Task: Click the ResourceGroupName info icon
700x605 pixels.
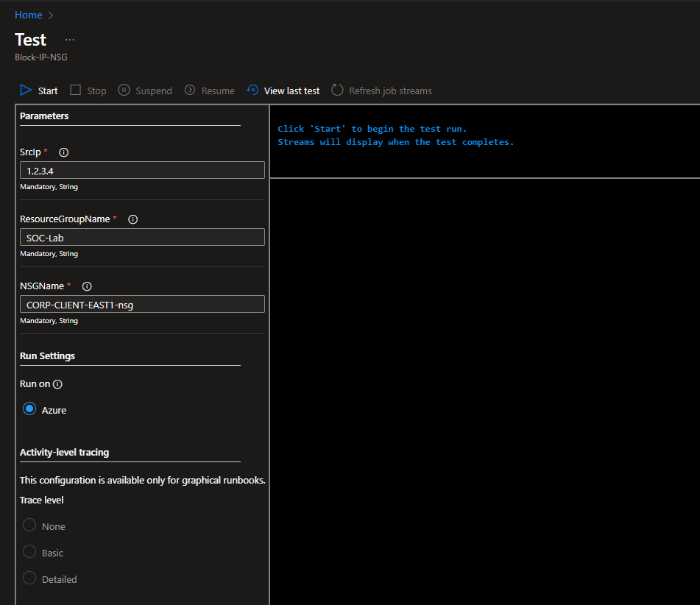Action: 133,219
